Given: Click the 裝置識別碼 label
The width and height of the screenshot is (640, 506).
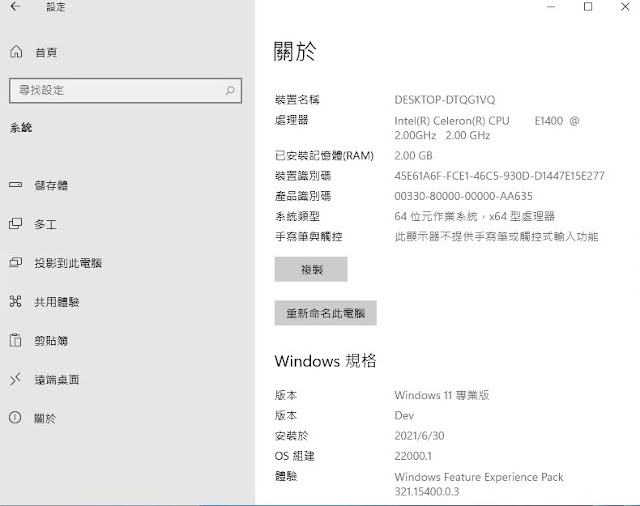Looking at the screenshot, I should (303, 176).
